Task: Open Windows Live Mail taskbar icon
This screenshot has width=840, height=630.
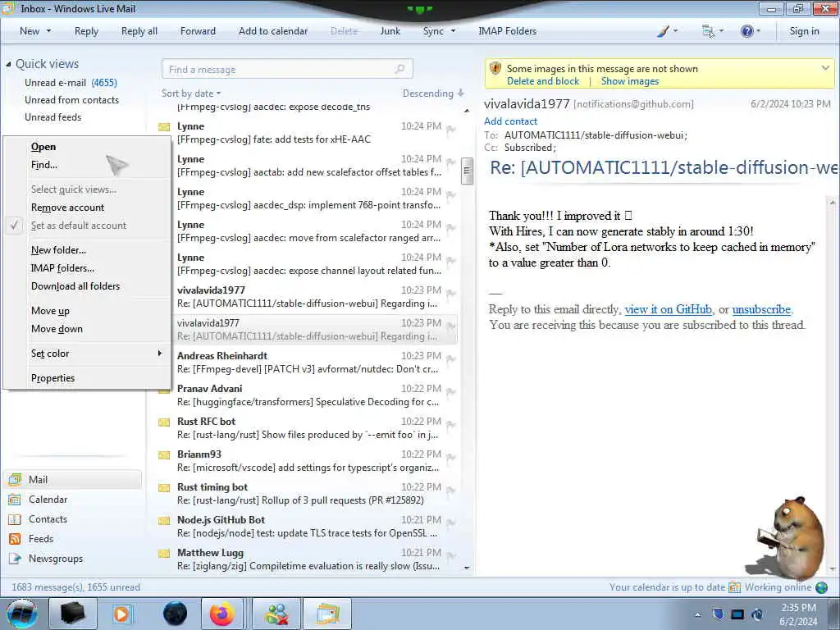Action: (x=327, y=614)
